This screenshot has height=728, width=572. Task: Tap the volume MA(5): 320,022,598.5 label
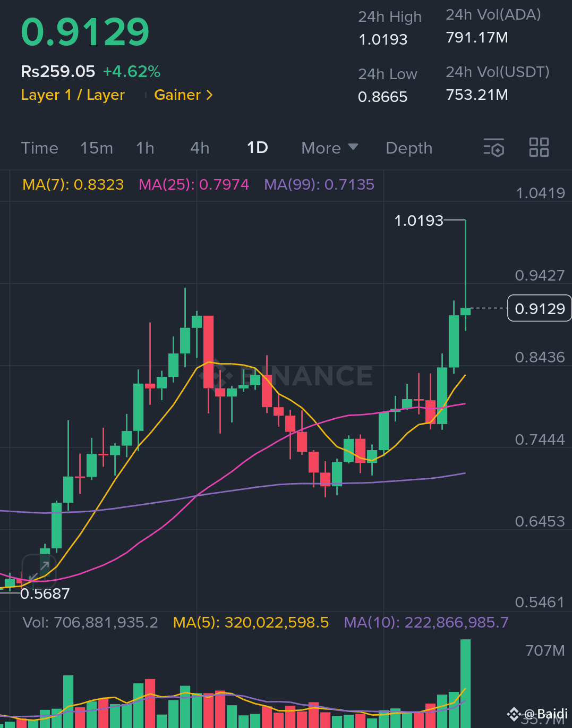[251, 622]
